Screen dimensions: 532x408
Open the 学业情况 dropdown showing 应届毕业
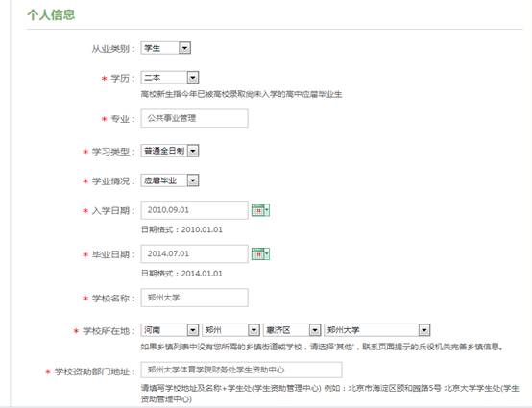tap(170, 180)
